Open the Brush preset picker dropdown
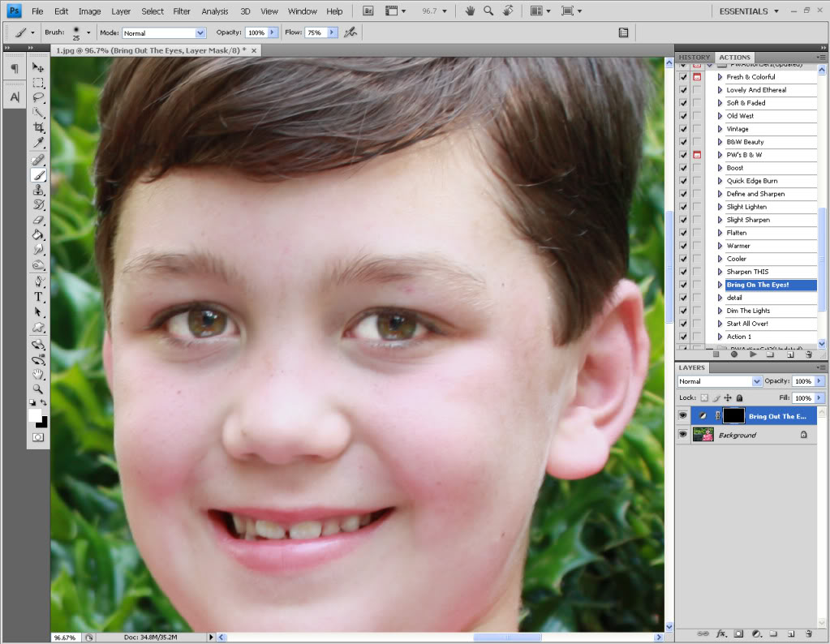Viewport: 830px width, 644px height. [88, 32]
